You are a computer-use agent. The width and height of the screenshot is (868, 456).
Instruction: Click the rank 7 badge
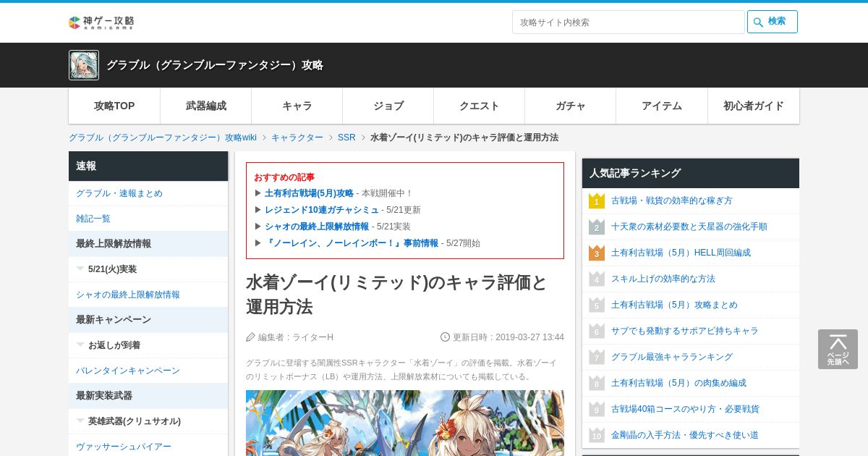(597, 357)
